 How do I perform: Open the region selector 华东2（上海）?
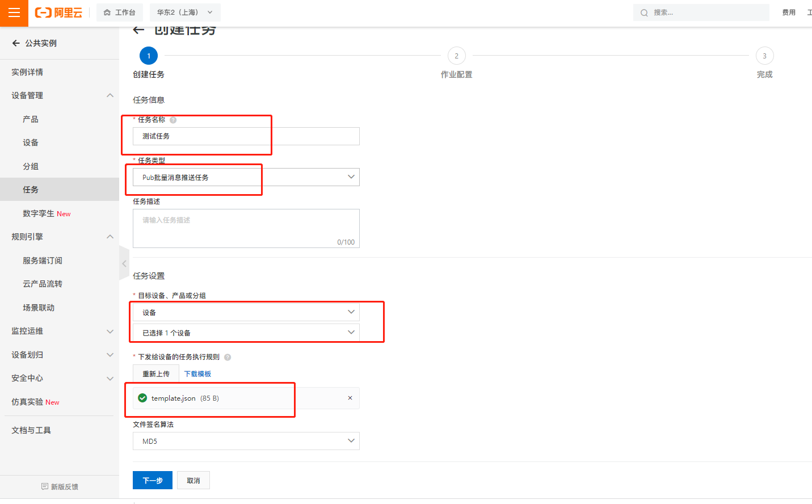[x=185, y=12]
